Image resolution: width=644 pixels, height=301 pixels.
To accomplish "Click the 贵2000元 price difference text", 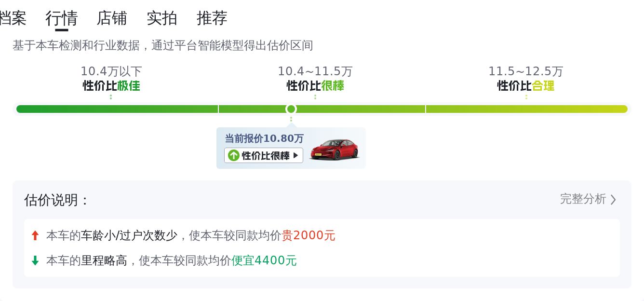I will (x=309, y=235).
